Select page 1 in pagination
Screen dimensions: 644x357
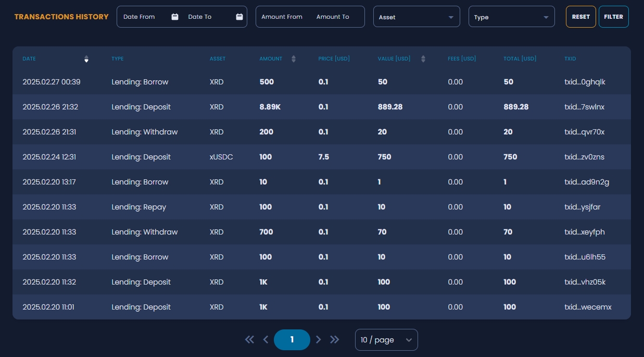click(x=292, y=340)
